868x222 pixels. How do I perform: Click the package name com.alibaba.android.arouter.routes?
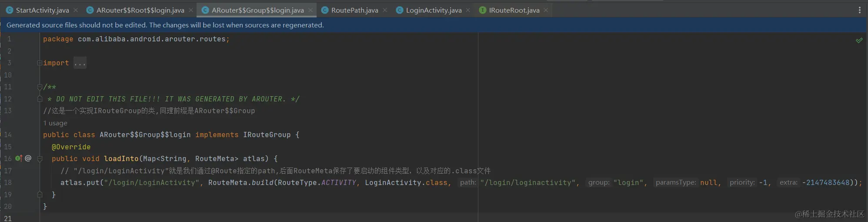pos(152,39)
